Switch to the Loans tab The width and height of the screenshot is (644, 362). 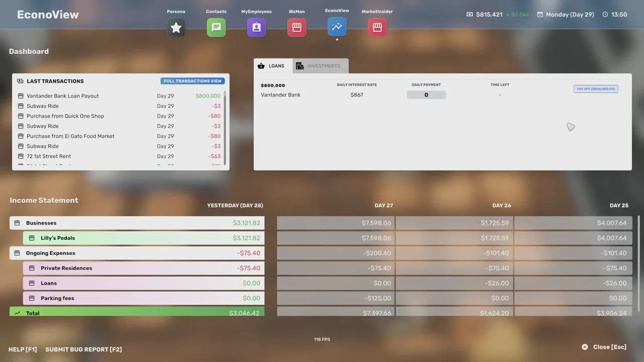coord(273,66)
